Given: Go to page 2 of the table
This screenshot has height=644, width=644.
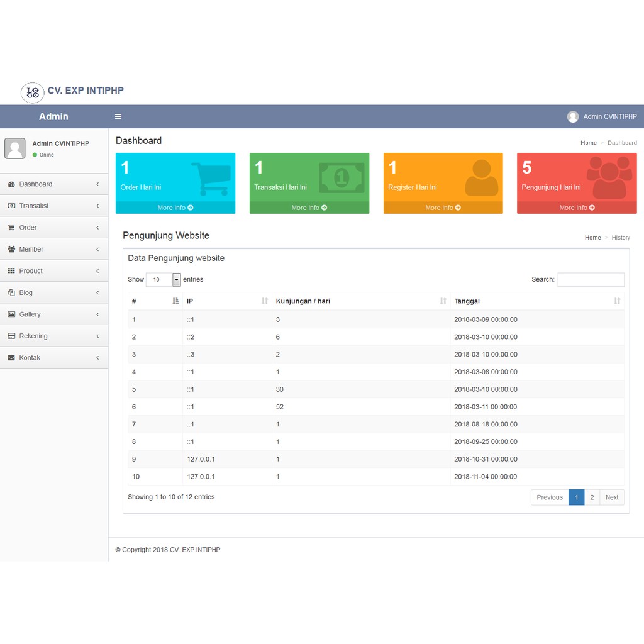Looking at the screenshot, I should pos(592,497).
